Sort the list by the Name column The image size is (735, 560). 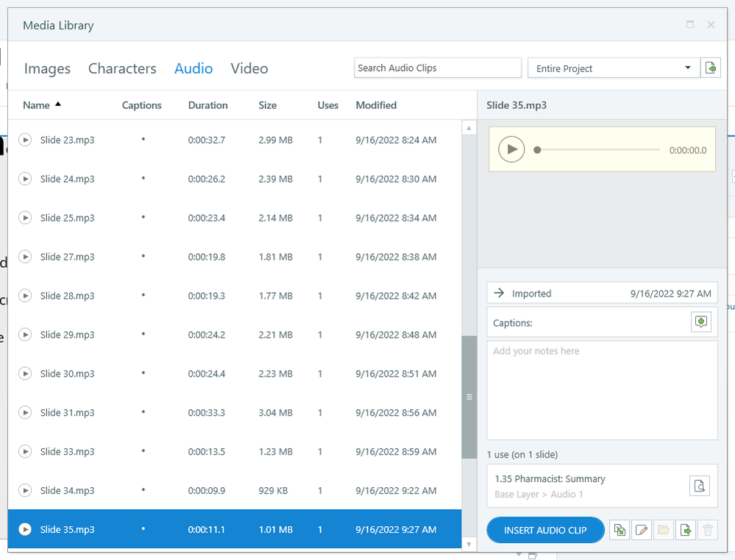[x=37, y=105]
